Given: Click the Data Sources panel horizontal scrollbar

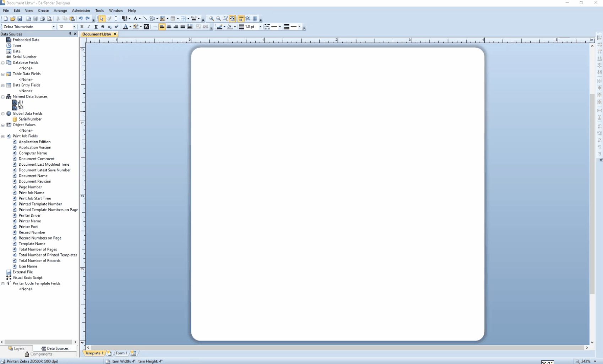Looking at the screenshot, I should click(38, 342).
